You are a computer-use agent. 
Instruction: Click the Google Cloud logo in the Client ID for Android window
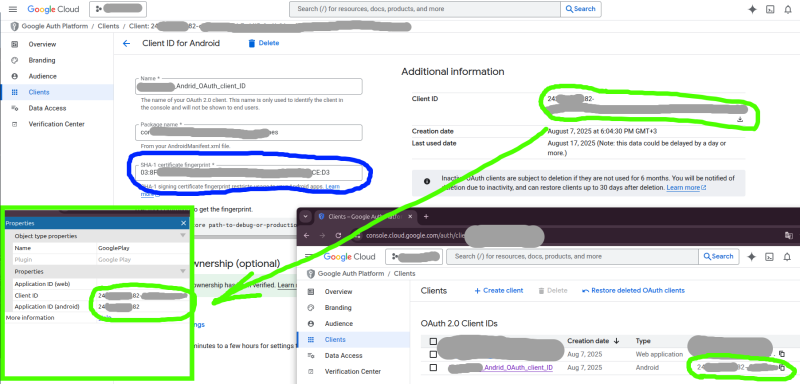point(54,9)
